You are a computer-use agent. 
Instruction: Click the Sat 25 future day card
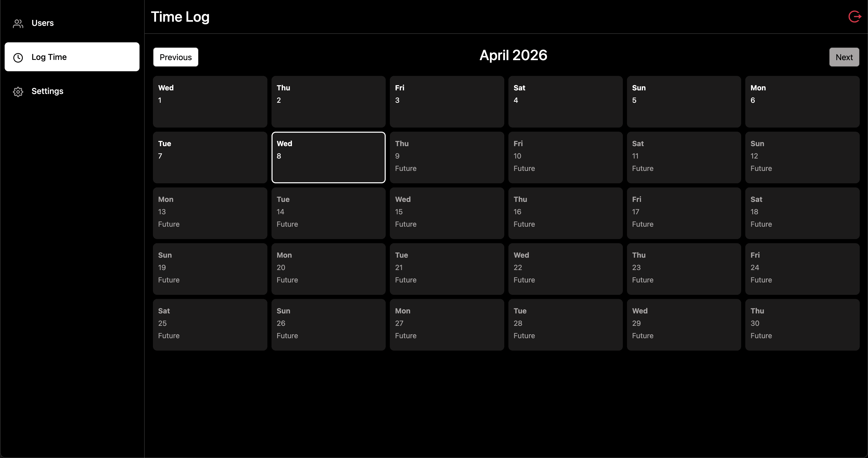210,325
